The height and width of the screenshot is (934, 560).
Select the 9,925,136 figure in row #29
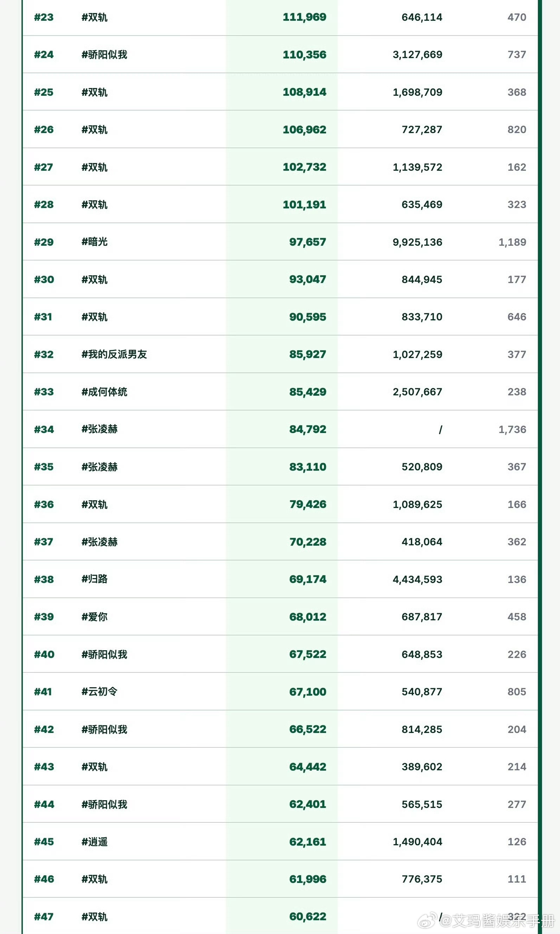point(417,242)
